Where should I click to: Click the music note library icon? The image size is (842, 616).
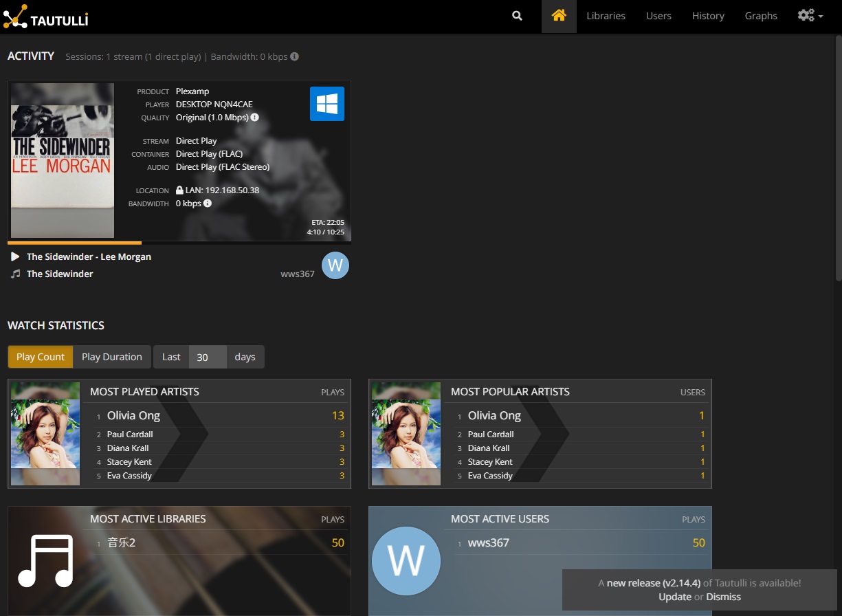click(45, 561)
